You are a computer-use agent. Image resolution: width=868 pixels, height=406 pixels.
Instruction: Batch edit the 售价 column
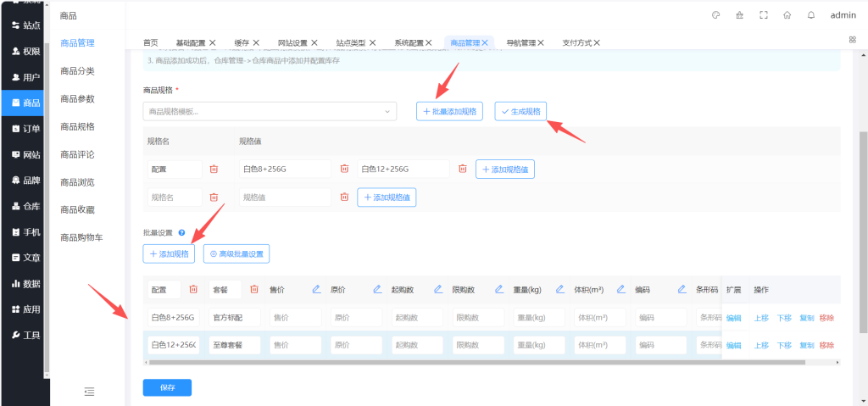pyautogui.click(x=316, y=289)
